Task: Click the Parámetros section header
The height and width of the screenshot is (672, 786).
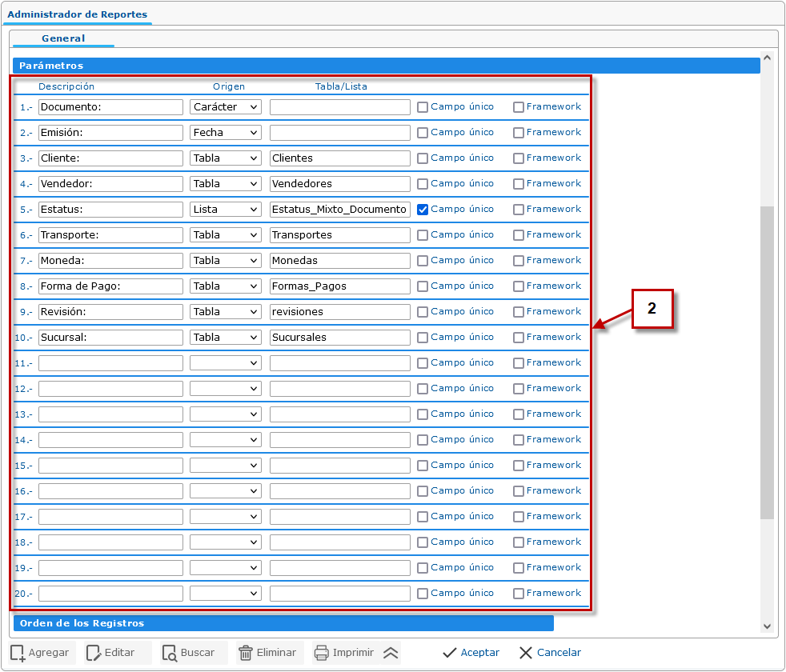Action: [x=386, y=66]
